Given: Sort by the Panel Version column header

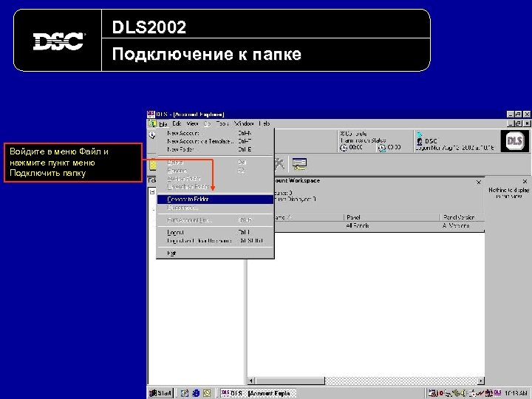Looking at the screenshot, I should [463, 217].
